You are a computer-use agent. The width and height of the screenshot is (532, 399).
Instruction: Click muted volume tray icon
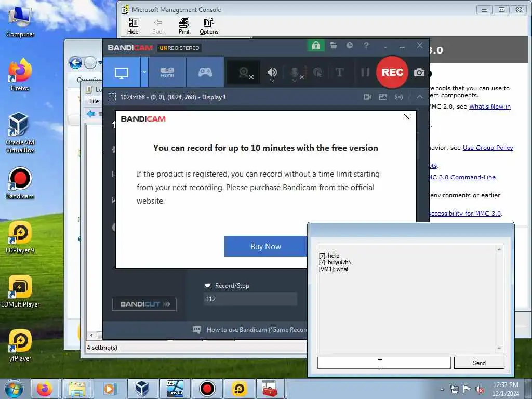pyautogui.click(x=480, y=389)
